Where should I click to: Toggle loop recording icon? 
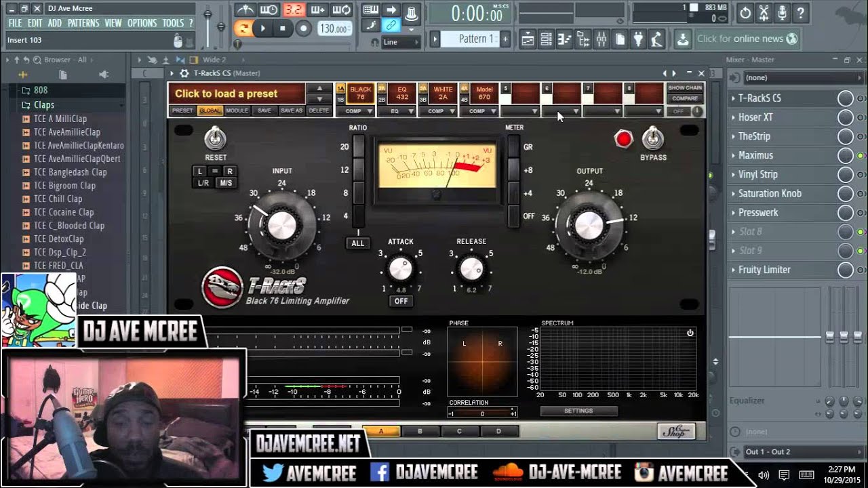coord(342,9)
